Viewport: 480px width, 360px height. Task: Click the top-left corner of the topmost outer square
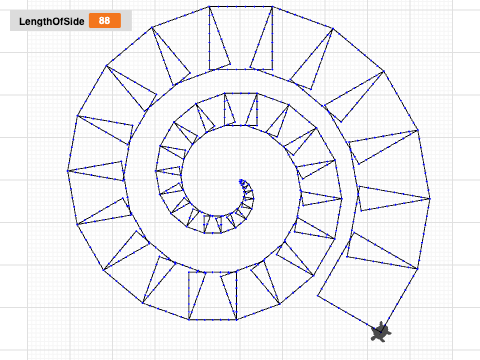pos(209,6)
